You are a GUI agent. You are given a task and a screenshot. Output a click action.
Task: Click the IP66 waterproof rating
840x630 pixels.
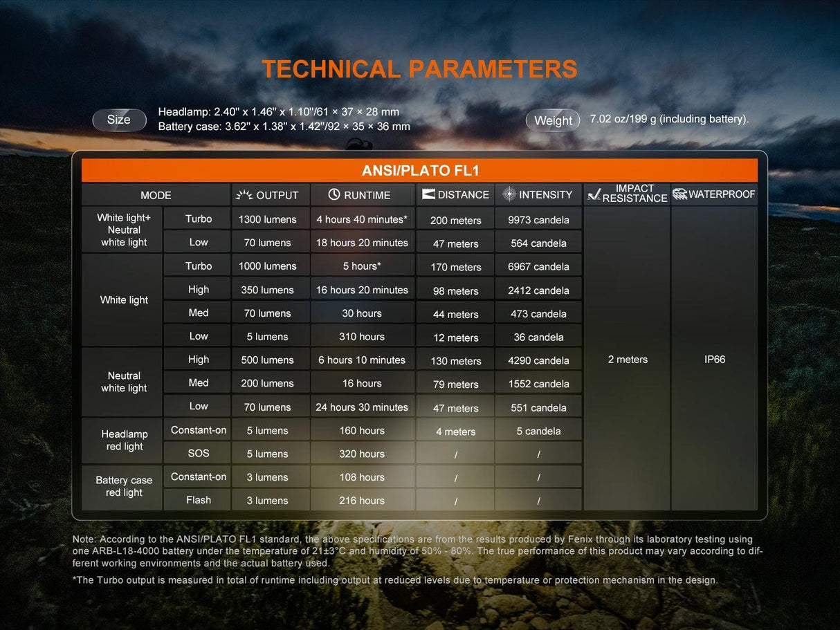click(x=714, y=360)
